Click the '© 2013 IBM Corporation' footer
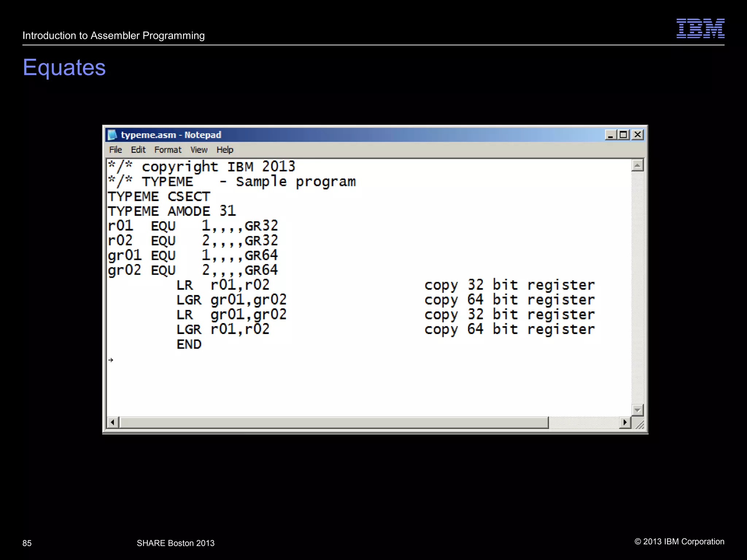The image size is (747, 560). [x=680, y=542]
